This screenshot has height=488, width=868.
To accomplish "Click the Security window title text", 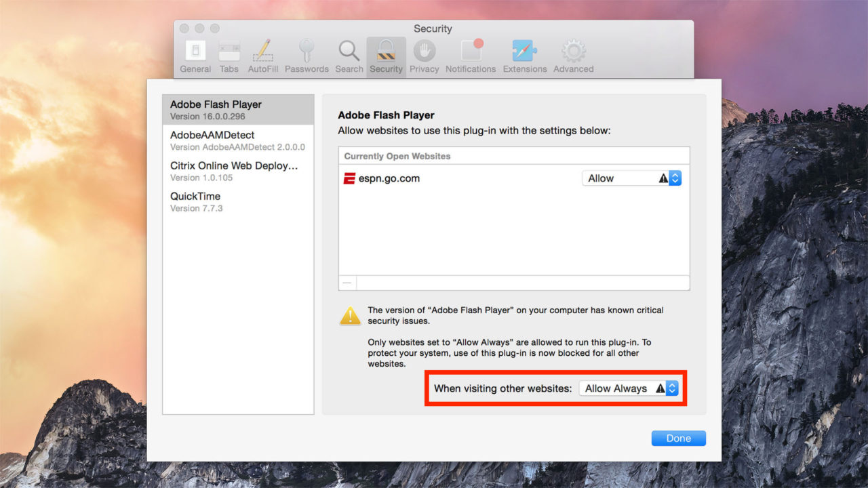I will 433,28.
